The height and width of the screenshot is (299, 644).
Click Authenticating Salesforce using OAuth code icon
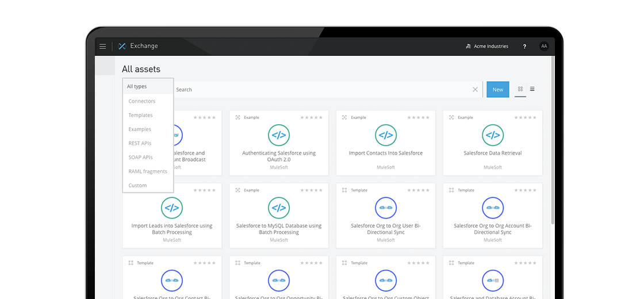coord(279,135)
